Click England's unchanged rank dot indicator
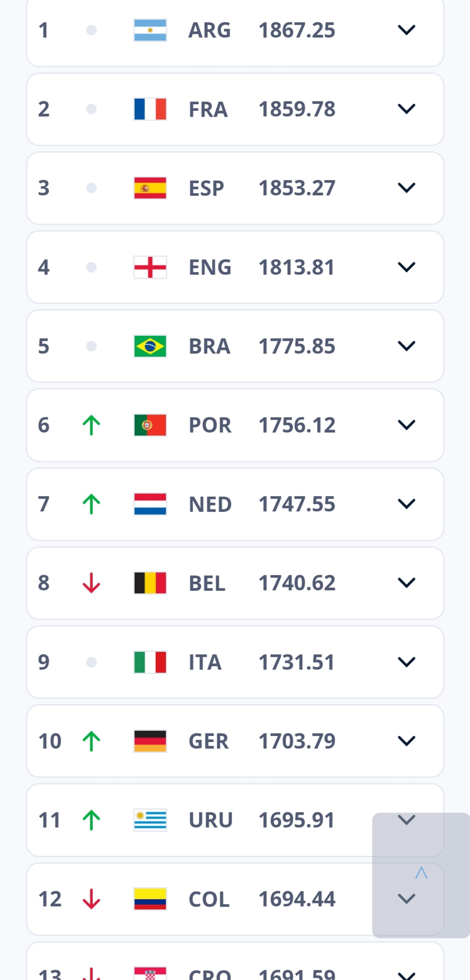Screen dimensions: 470x980 91,267
